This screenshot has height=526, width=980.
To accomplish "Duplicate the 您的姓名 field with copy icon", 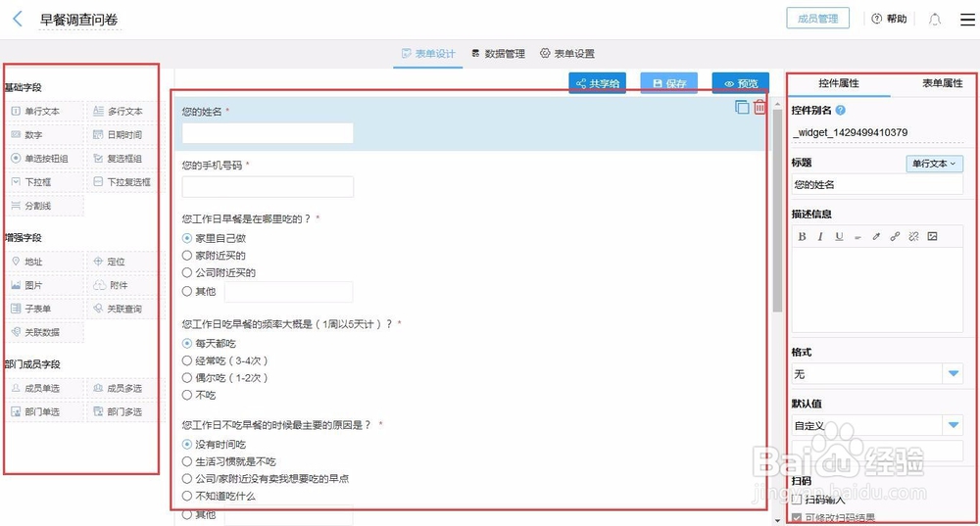I will pyautogui.click(x=742, y=107).
